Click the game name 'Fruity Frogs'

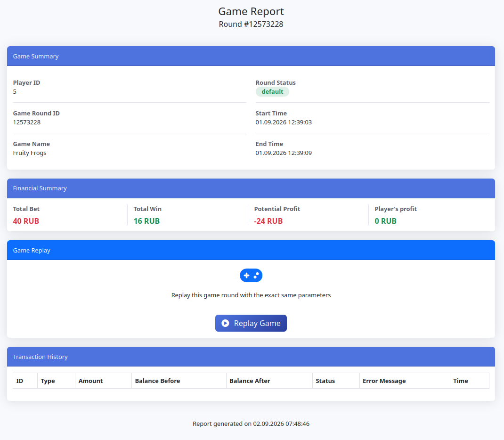[30, 153]
